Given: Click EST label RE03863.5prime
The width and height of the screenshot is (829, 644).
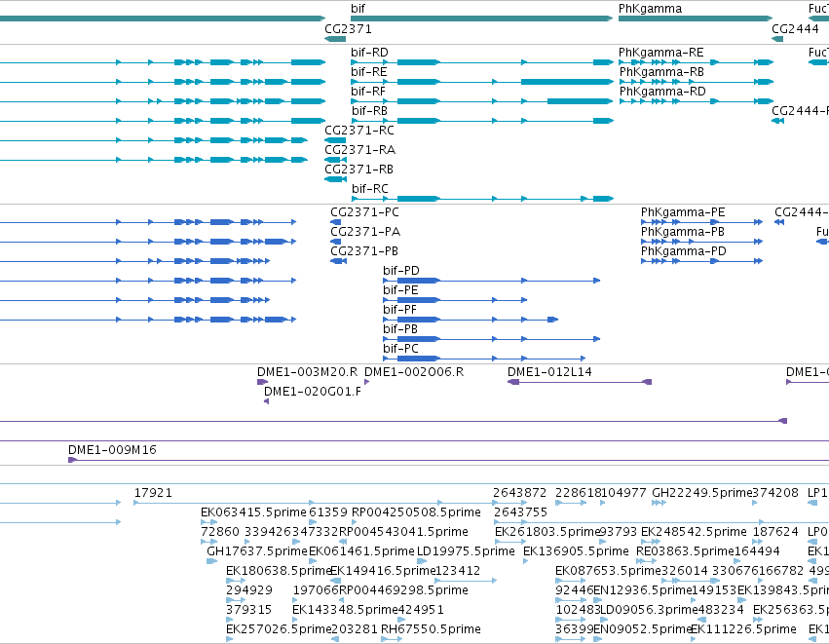Looking at the screenshot, I should 685,551.
